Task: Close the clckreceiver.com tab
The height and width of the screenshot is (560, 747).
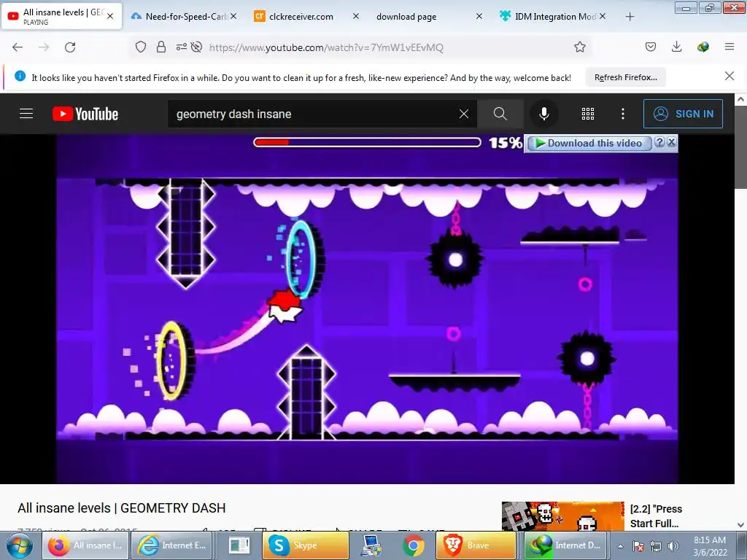Action: point(356,16)
